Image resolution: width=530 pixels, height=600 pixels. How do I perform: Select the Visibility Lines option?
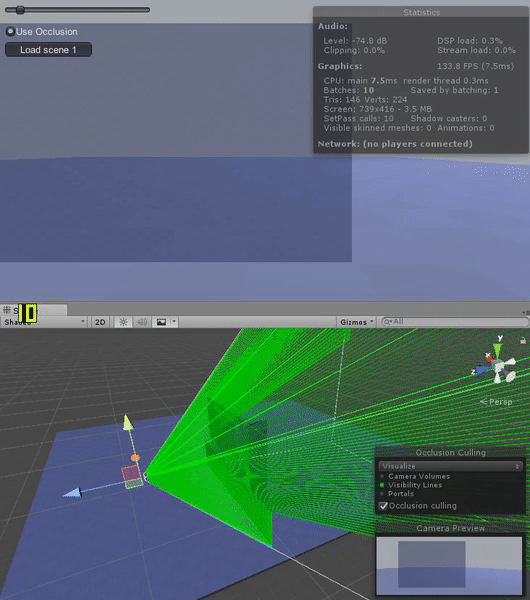415,485
